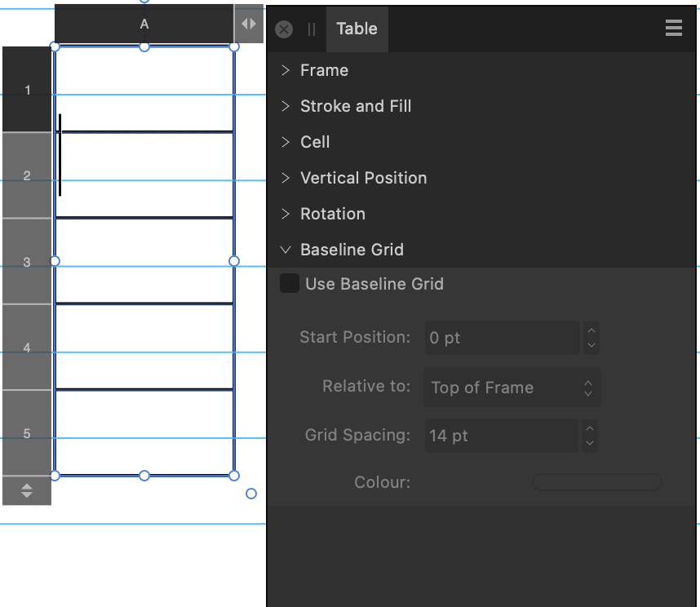The width and height of the screenshot is (700, 607).
Task: Enable the Use Baseline Grid checkbox
Action: point(290,283)
